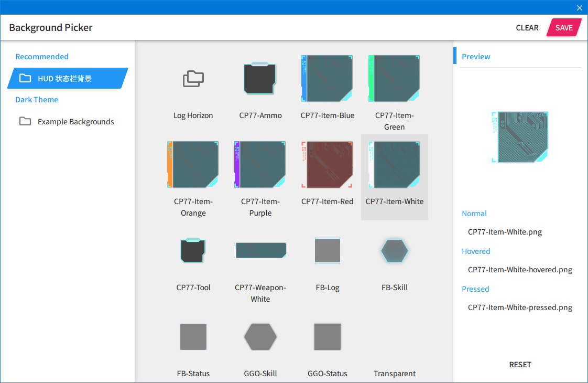Choose the FB-Log square background
The image size is (588, 383).
pyautogui.click(x=328, y=250)
